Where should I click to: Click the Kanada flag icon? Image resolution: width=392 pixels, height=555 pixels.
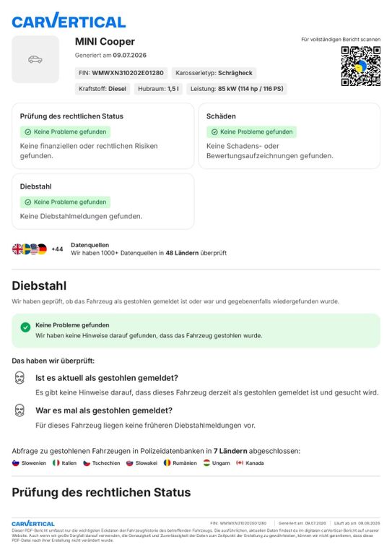tap(240, 463)
